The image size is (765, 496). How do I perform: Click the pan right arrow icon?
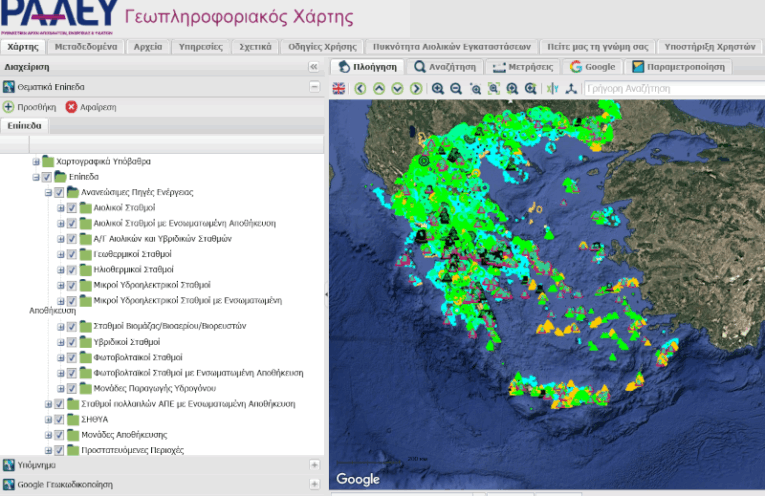coord(415,89)
